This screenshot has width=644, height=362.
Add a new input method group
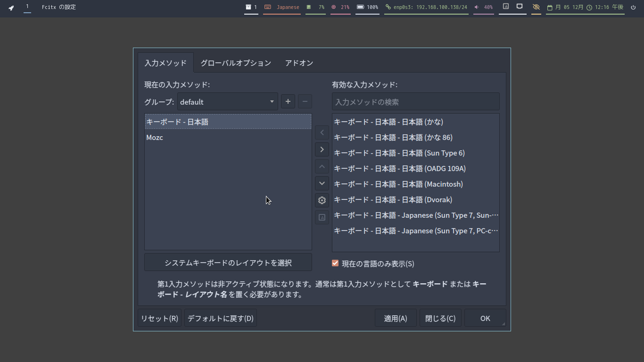(288, 101)
